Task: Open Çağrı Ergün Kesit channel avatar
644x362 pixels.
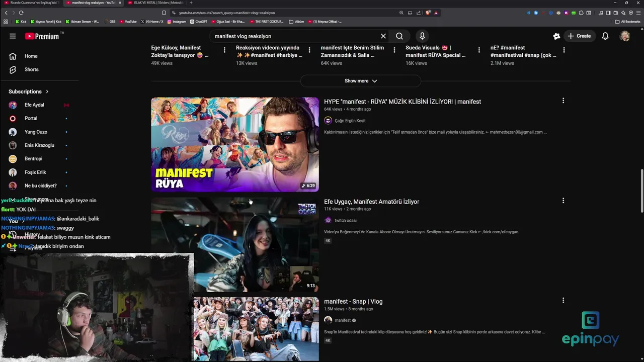Action: [x=328, y=121]
